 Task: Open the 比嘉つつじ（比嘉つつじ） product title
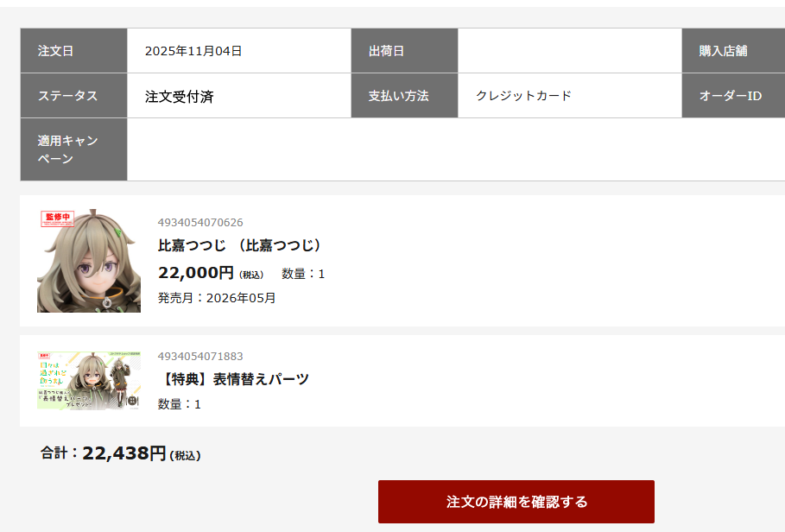pos(240,245)
